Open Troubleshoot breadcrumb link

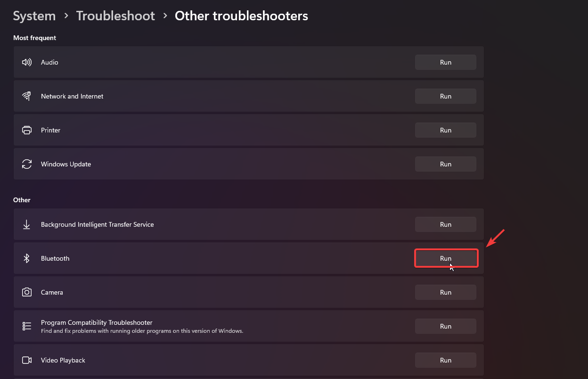pyautogui.click(x=115, y=16)
